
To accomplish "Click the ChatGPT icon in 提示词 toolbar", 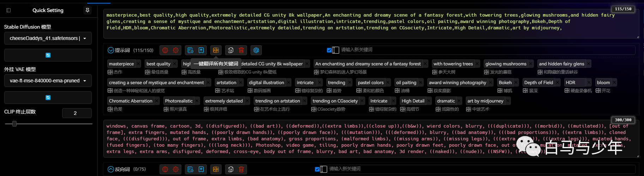I will (x=256, y=50).
